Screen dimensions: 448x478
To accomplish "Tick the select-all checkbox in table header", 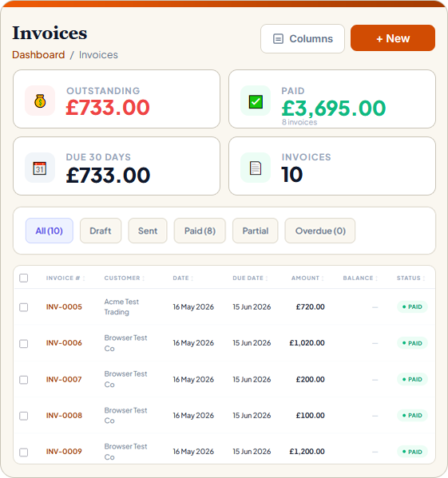I will (23, 278).
